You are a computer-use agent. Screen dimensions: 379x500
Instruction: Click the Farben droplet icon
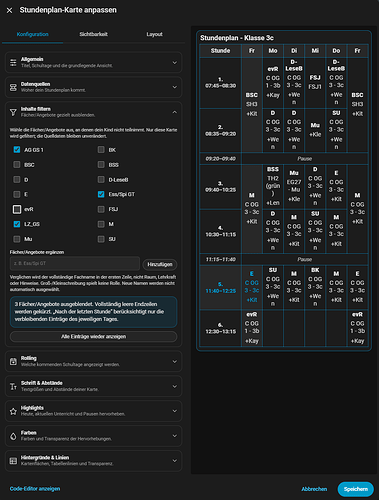13,436
